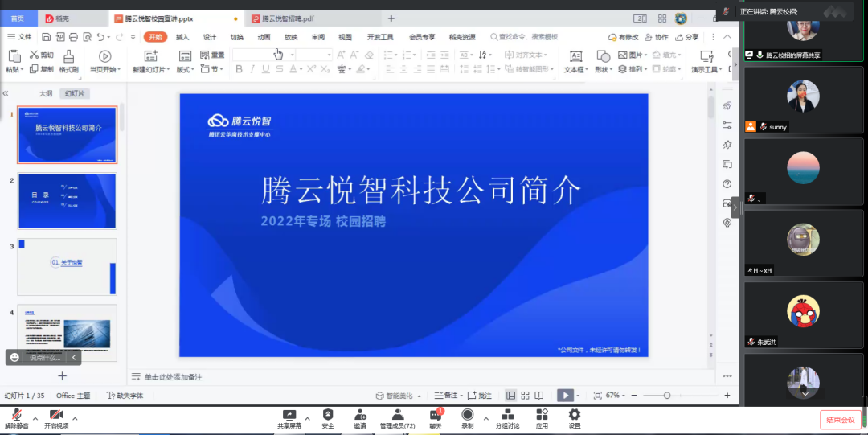Click the rocket icon in right sidebar
The image size is (868, 435).
[727, 105]
